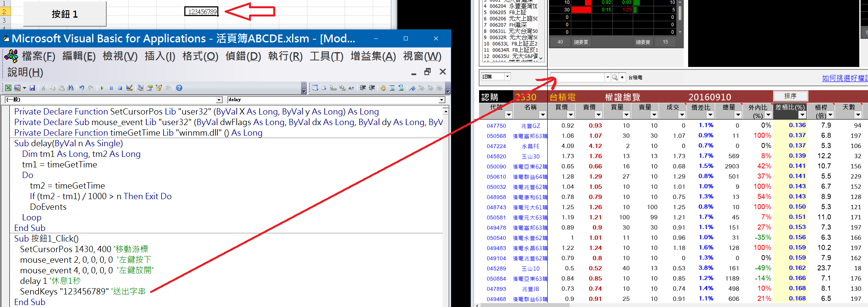
Task: Expand standard toolbar overflow options chevron
Action: coord(304,88)
